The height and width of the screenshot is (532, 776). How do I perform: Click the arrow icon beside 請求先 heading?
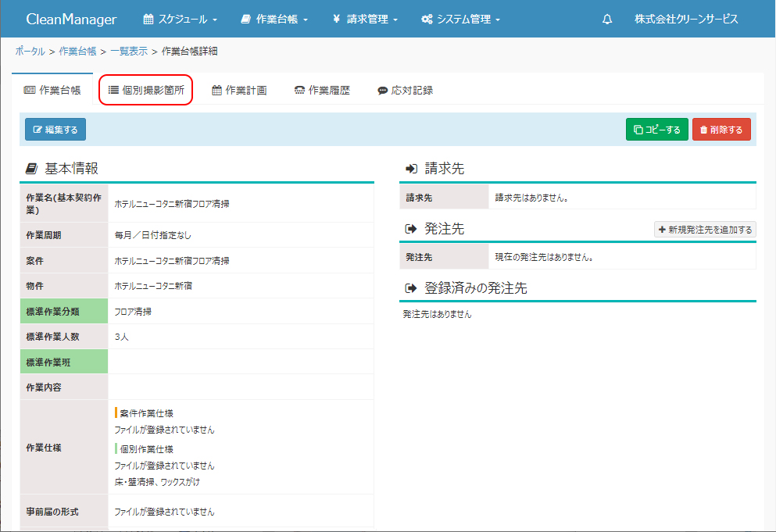point(410,169)
